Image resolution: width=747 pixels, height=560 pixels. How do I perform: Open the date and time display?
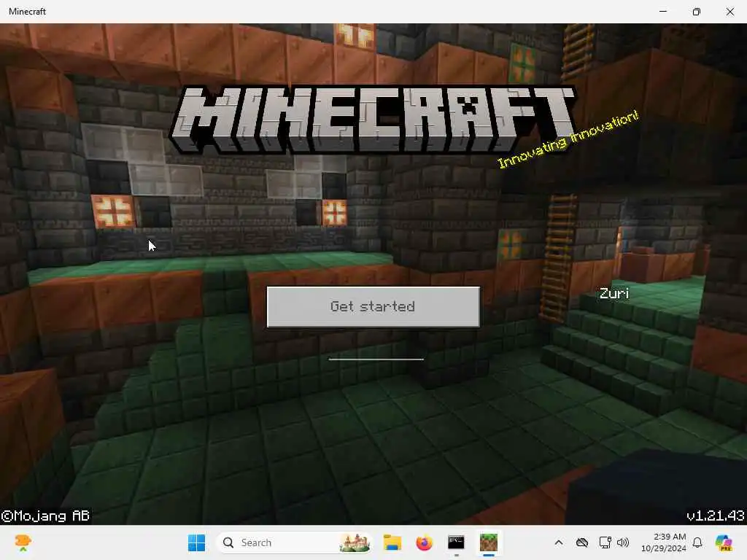(664, 542)
